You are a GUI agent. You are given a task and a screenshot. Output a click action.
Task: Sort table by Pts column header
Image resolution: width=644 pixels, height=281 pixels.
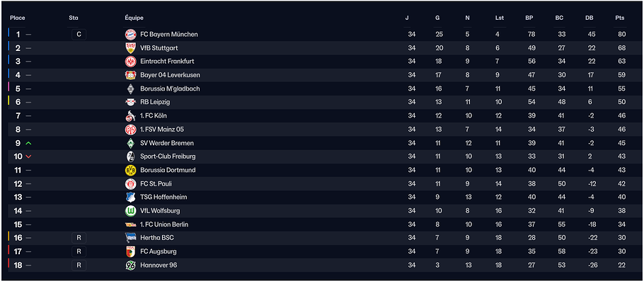pos(620,18)
